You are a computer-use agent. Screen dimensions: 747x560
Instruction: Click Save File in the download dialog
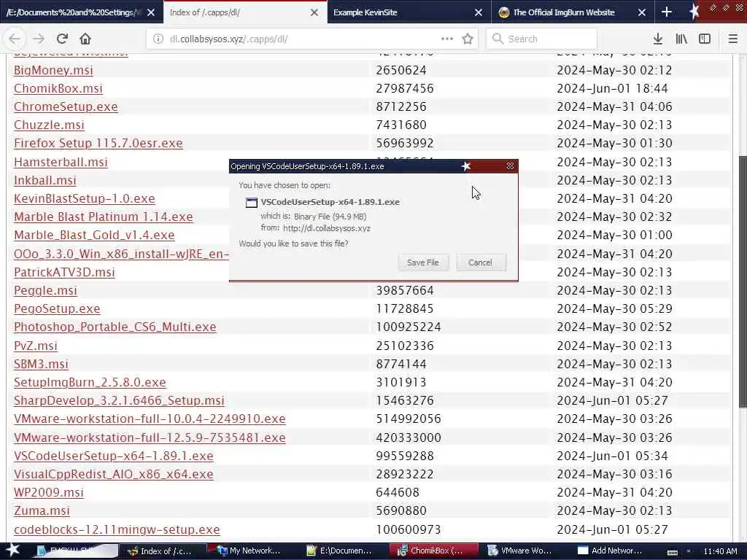(x=423, y=262)
